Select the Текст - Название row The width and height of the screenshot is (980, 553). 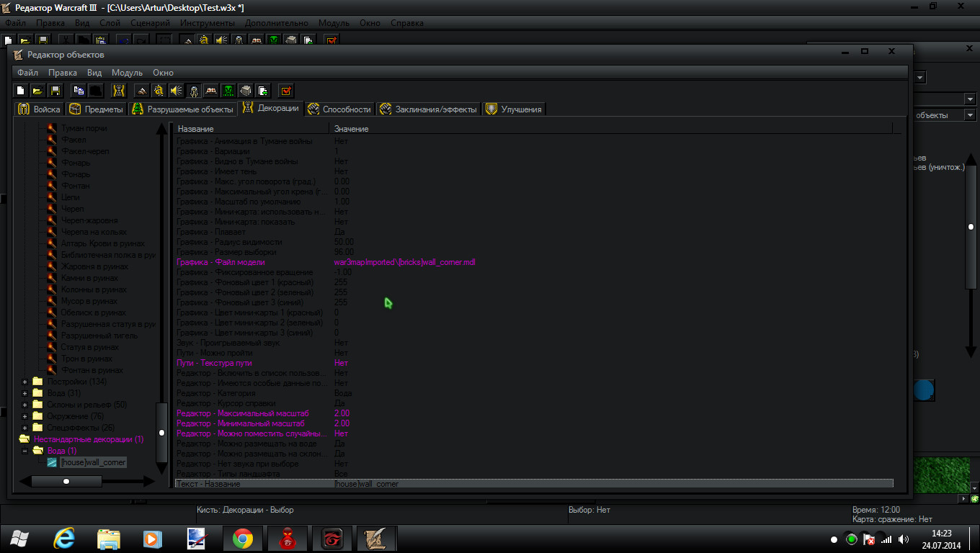534,484
